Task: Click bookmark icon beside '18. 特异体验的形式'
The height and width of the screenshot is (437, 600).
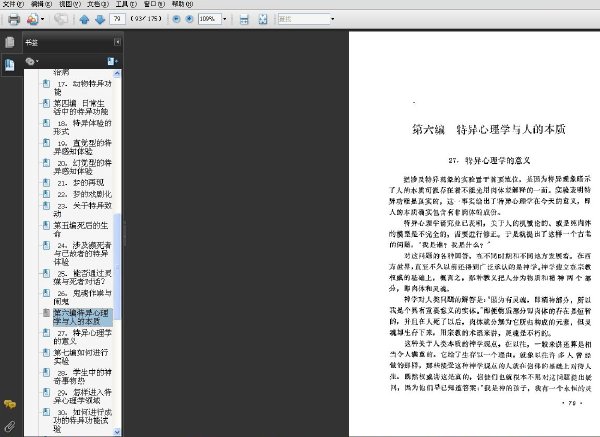Action: 46,123
